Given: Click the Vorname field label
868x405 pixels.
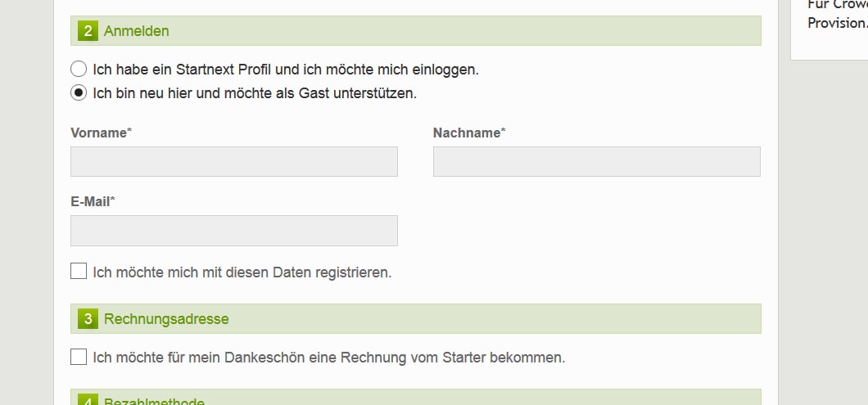Looking at the screenshot, I should [100, 133].
